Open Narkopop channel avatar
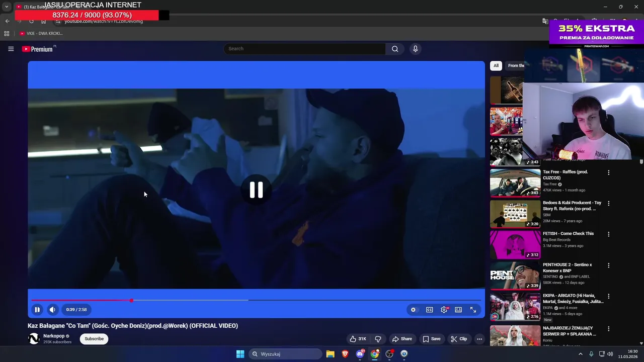Image resolution: width=644 pixels, height=362 pixels. [x=34, y=339]
